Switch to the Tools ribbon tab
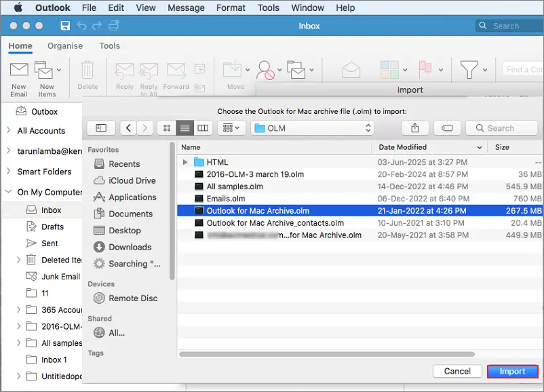Screen dimensions: 544x392 tap(110, 46)
